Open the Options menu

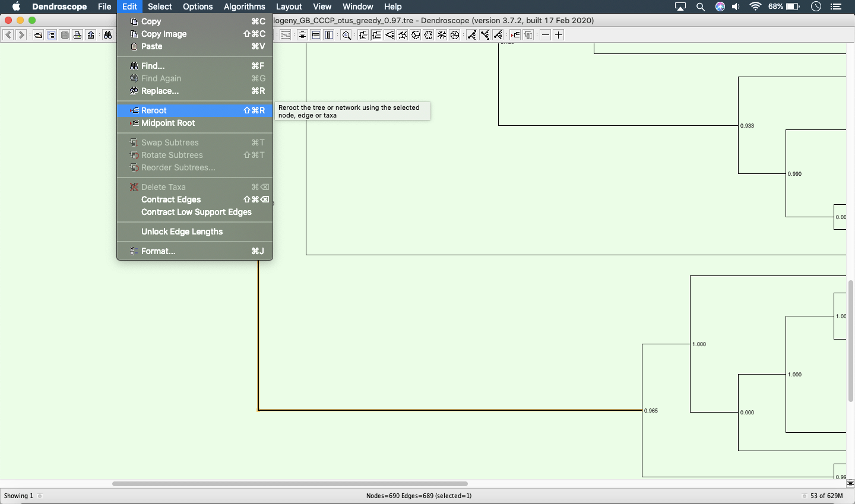click(198, 7)
